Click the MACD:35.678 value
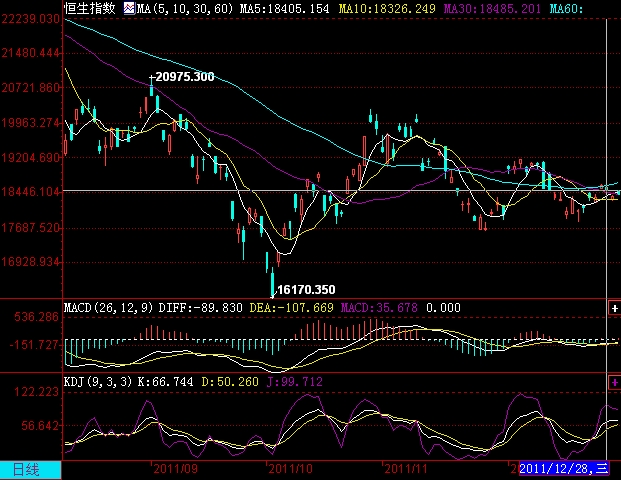This screenshot has height=480, width=621. point(379,308)
